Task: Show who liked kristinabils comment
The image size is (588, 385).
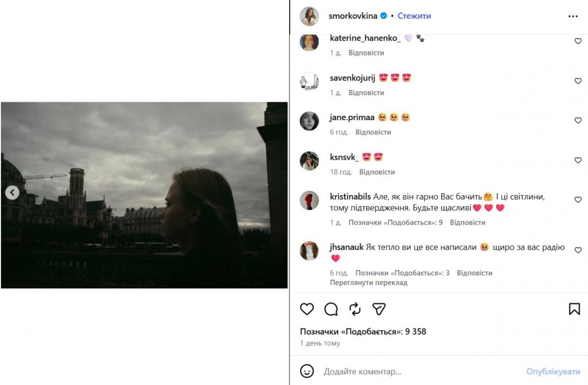Action: (395, 223)
